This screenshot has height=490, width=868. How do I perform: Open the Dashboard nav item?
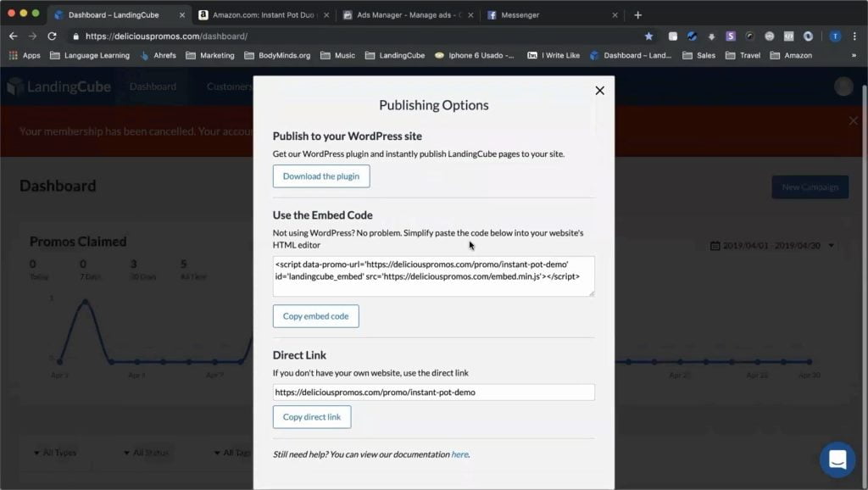(x=153, y=87)
